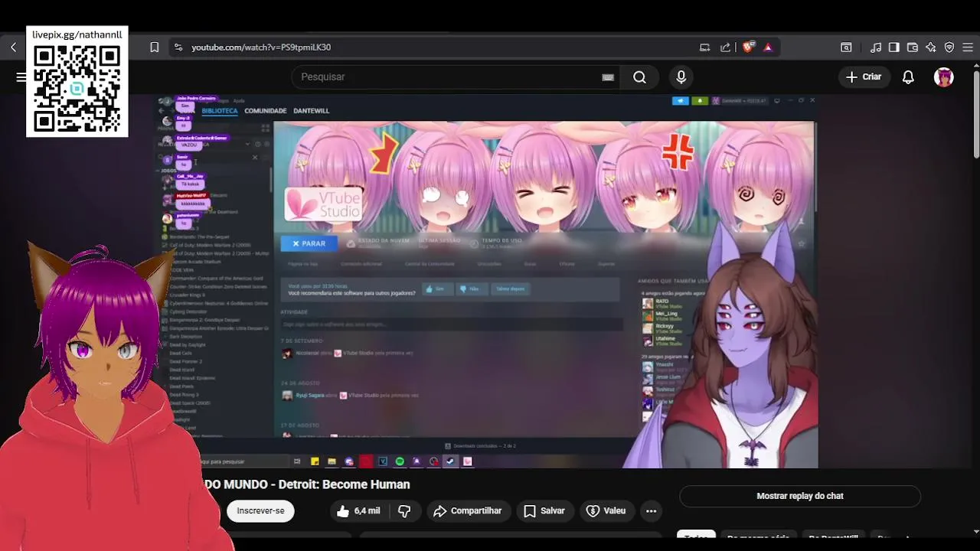
Task: Click Mostrar replay do chat
Action: 800,496
